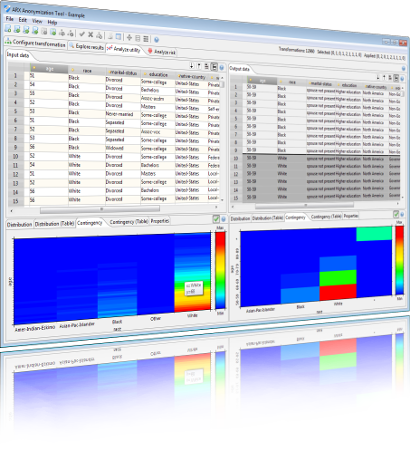Click the blue help icon in main toolbar
Image resolution: width=410 pixels, height=450 pixels.
click(156, 40)
